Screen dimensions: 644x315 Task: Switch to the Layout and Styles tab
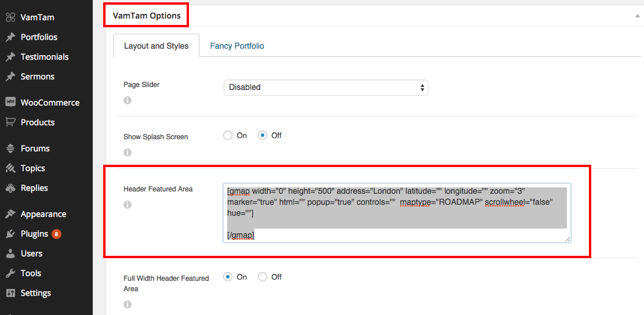pos(156,46)
